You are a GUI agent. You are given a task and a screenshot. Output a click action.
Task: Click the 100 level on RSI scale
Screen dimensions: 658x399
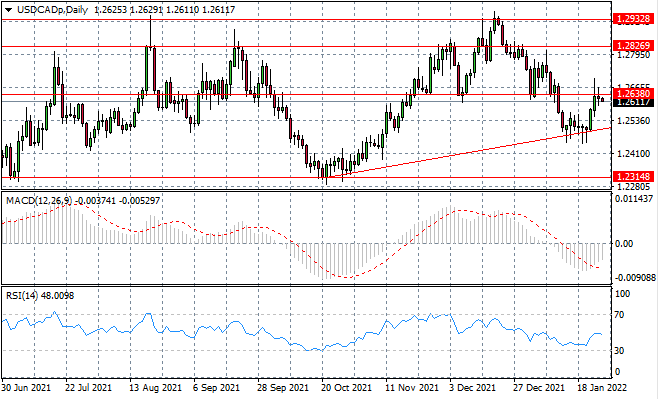pos(622,294)
